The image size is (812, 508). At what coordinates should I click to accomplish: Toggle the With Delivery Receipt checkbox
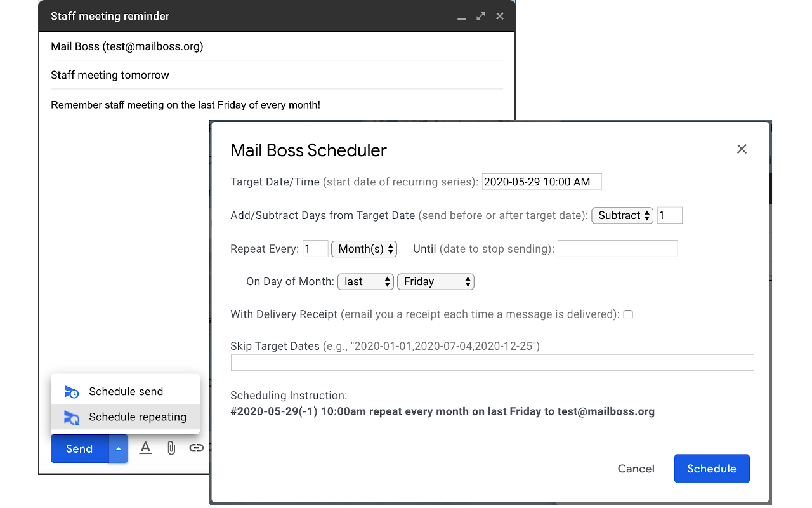coord(628,314)
